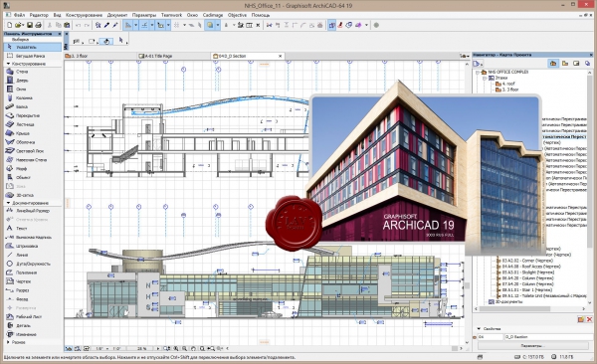The height and width of the screenshot is (364, 597).
Task: Pick up parameters with the eyedropper icon
Action: [x=107, y=25]
